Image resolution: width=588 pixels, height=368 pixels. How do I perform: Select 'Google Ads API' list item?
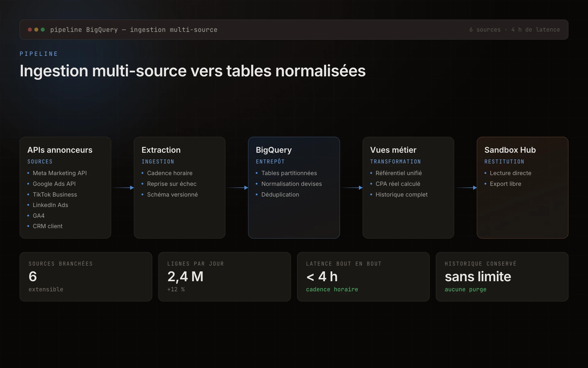(x=54, y=184)
